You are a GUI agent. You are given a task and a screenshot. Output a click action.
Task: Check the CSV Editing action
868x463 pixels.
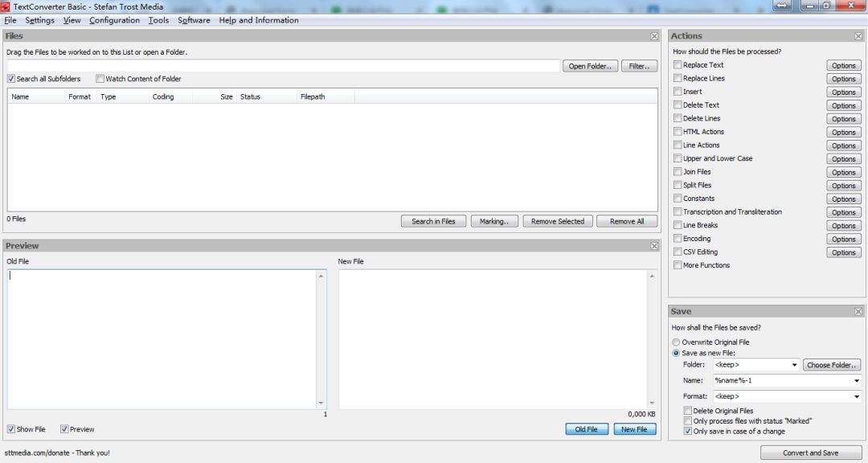[678, 252]
